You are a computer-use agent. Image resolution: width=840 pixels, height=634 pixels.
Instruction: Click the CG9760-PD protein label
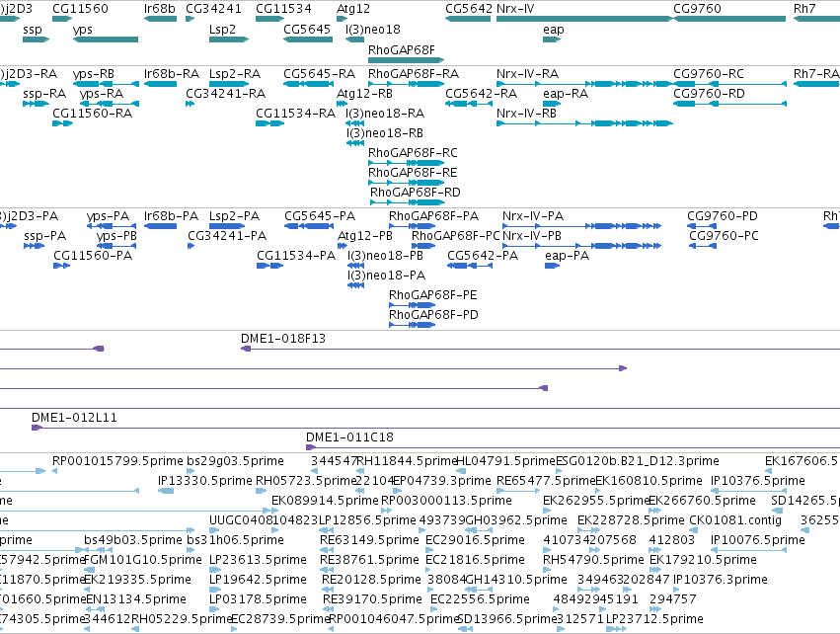tap(723, 216)
